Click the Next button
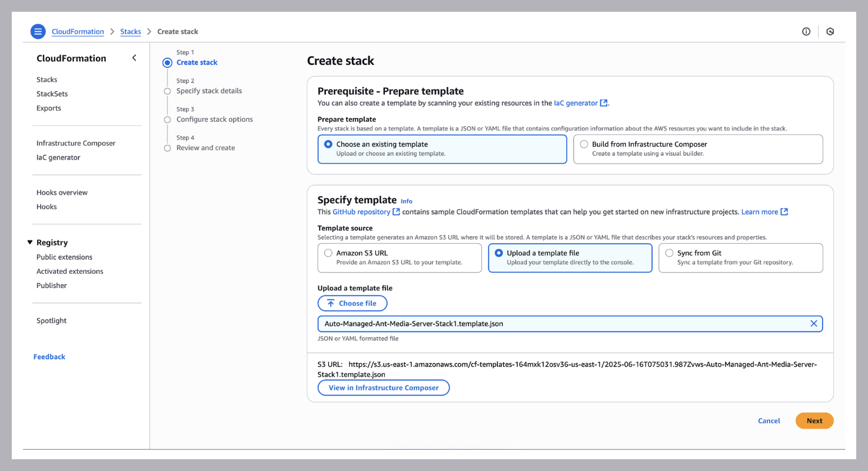This screenshot has width=868, height=471. (814, 421)
